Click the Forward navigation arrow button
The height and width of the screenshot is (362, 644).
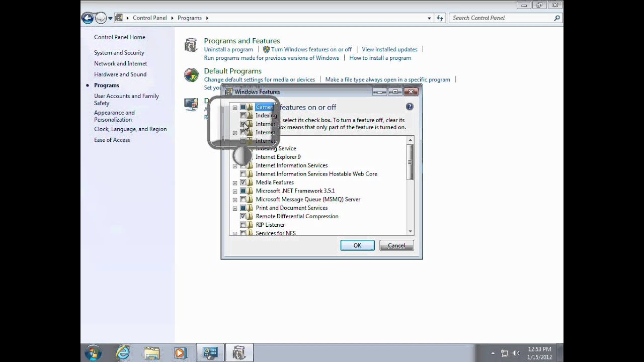(x=101, y=18)
